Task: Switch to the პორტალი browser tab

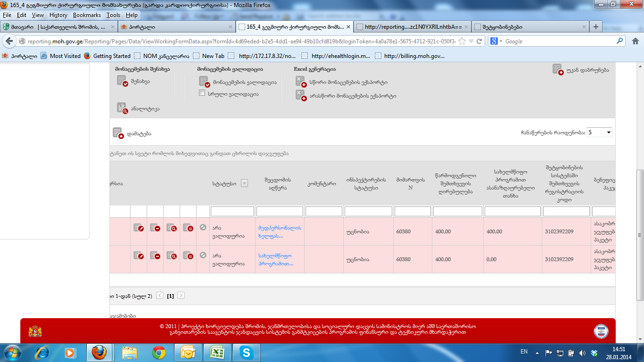Action: (175, 27)
